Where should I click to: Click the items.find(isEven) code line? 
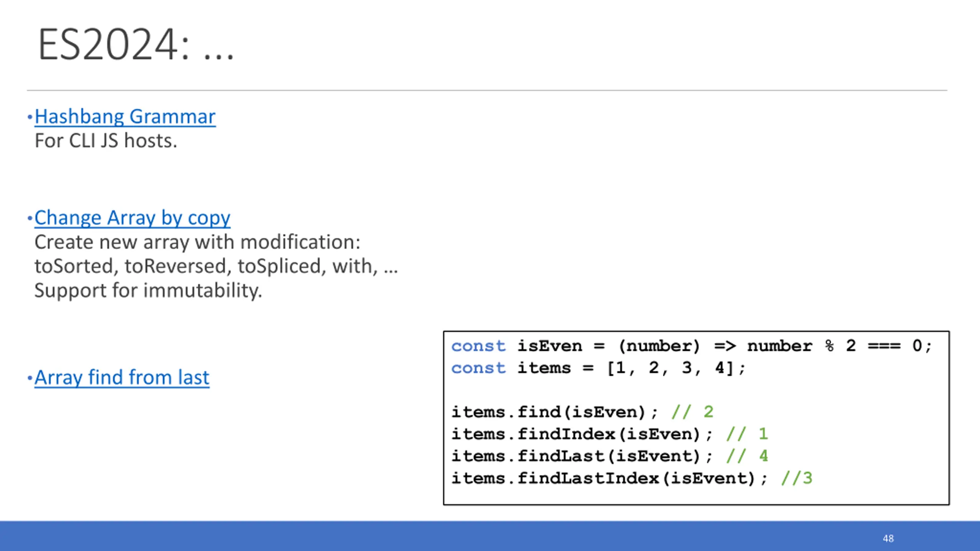point(582,412)
